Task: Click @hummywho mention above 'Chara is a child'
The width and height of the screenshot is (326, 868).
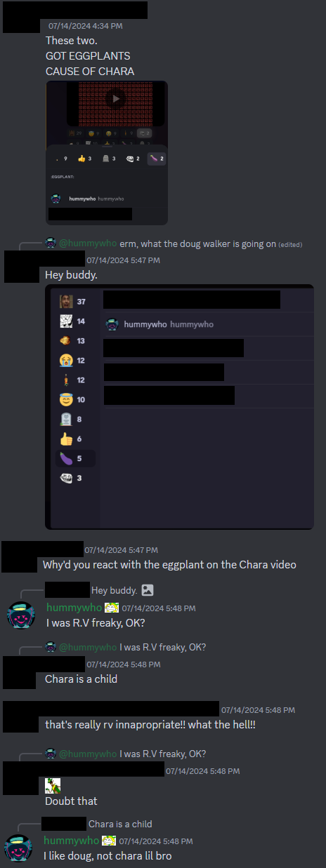Action: pos(88,647)
